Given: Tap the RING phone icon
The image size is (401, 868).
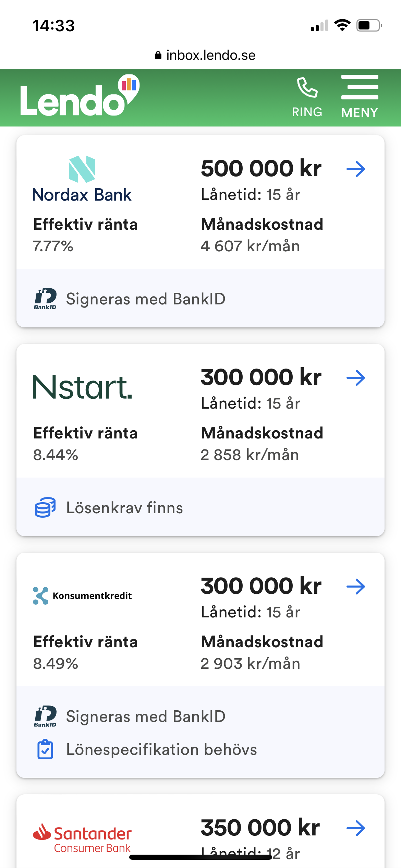Looking at the screenshot, I should (x=307, y=97).
